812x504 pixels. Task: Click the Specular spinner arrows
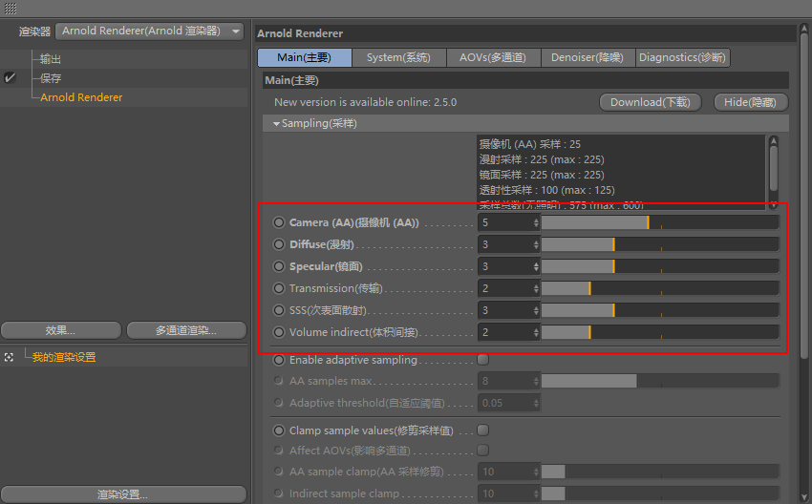pyautogui.click(x=536, y=266)
